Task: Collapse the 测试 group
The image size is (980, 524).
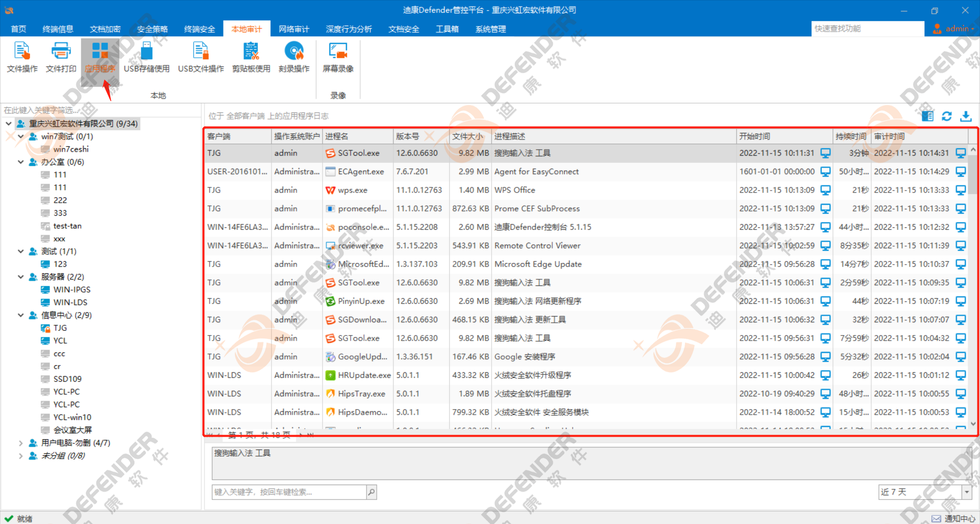Action: point(21,251)
